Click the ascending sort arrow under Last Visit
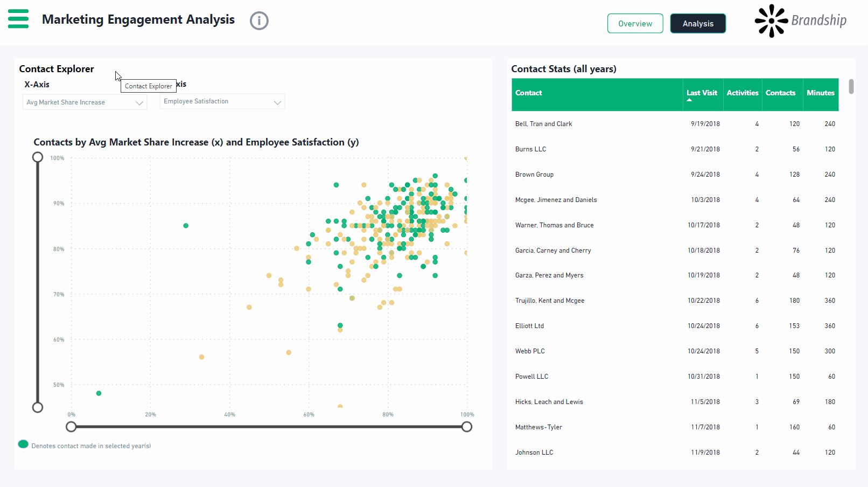The image size is (868, 487). [x=689, y=100]
